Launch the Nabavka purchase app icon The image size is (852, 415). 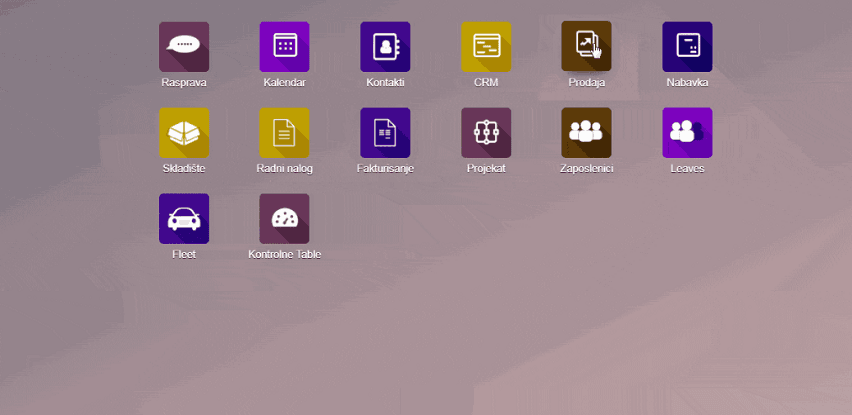687,46
